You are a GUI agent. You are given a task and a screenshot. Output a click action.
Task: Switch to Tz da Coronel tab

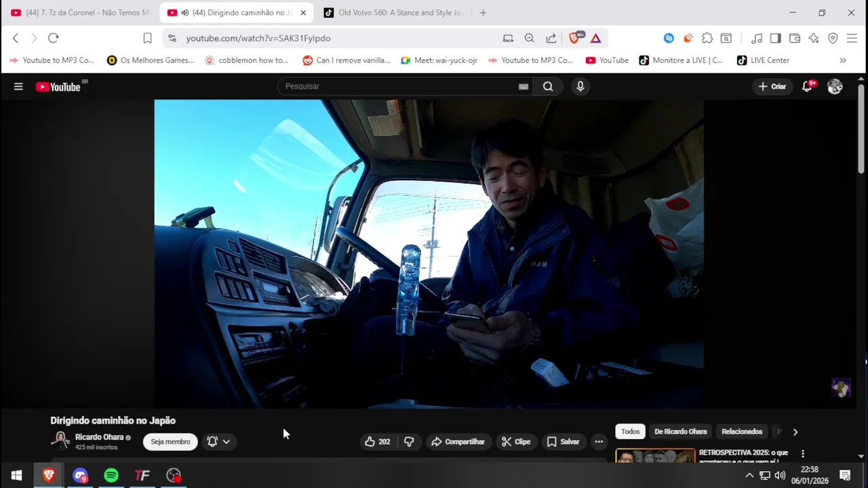pos(80,12)
